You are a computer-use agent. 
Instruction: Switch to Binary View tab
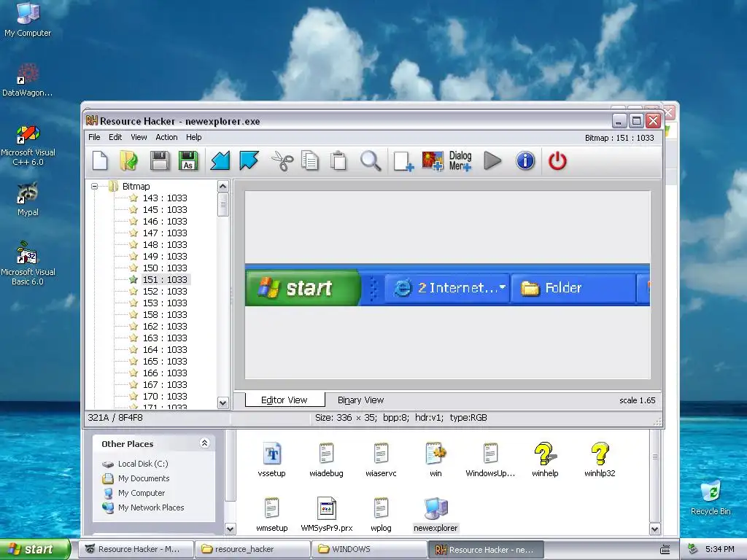click(360, 400)
